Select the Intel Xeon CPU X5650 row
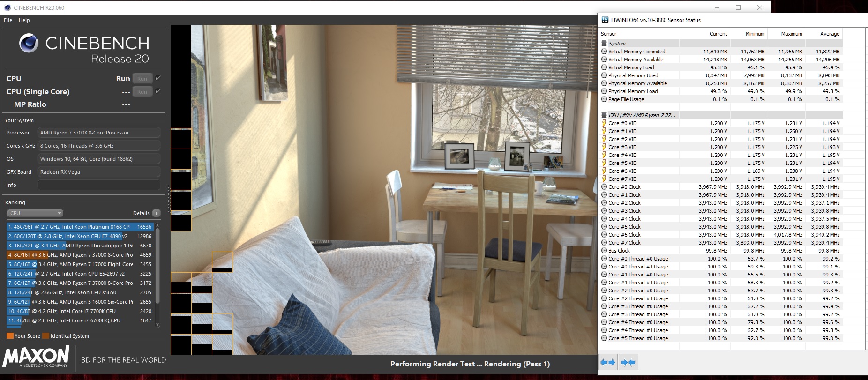The image size is (868, 380). [x=80, y=292]
